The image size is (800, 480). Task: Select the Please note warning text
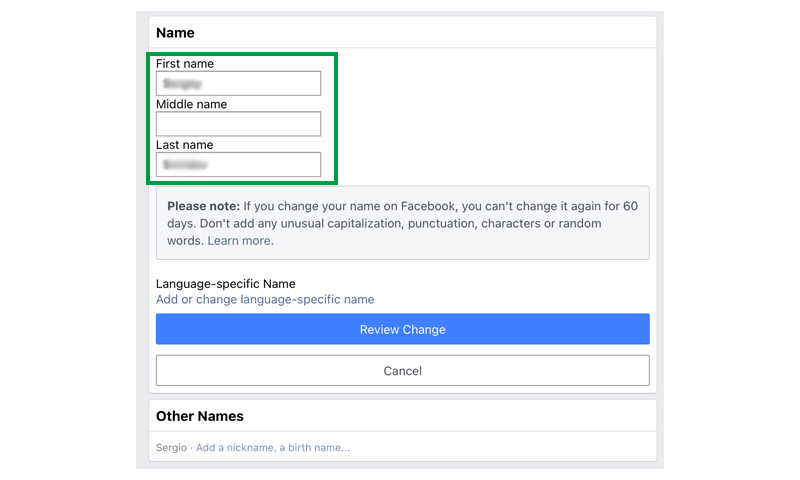pos(403,223)
